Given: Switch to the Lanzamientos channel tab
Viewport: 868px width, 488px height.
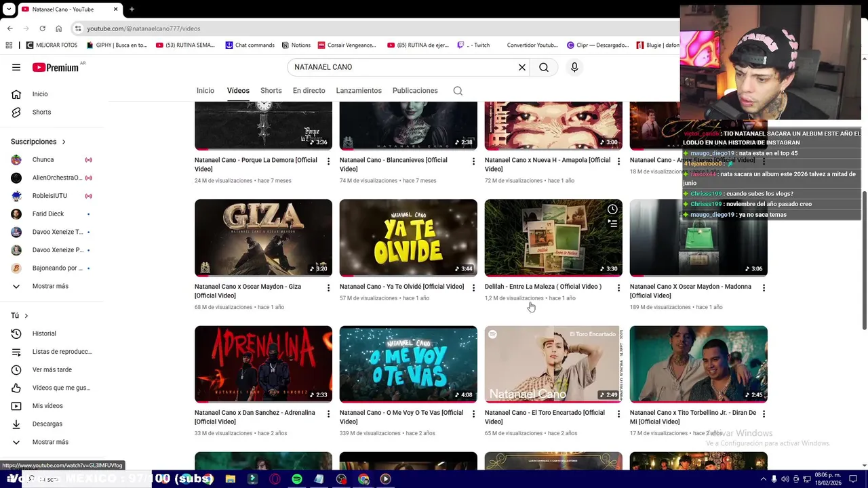Looking at the screenshot, I should pos(359,91).
